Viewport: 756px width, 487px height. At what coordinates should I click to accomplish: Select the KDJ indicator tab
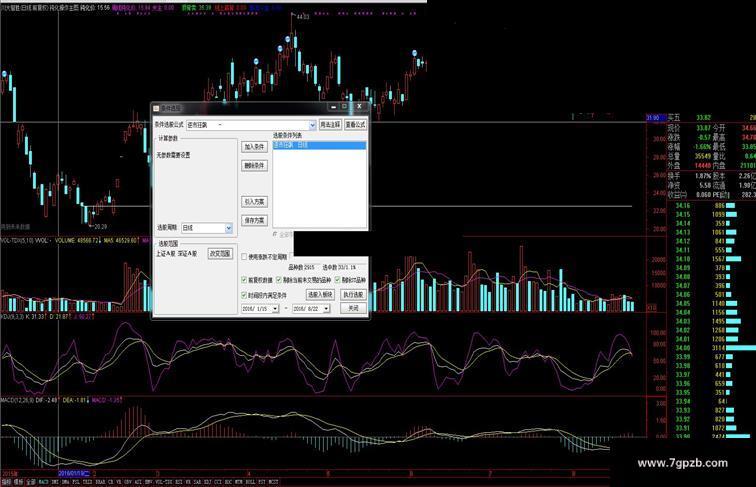(x=207, y=482)
